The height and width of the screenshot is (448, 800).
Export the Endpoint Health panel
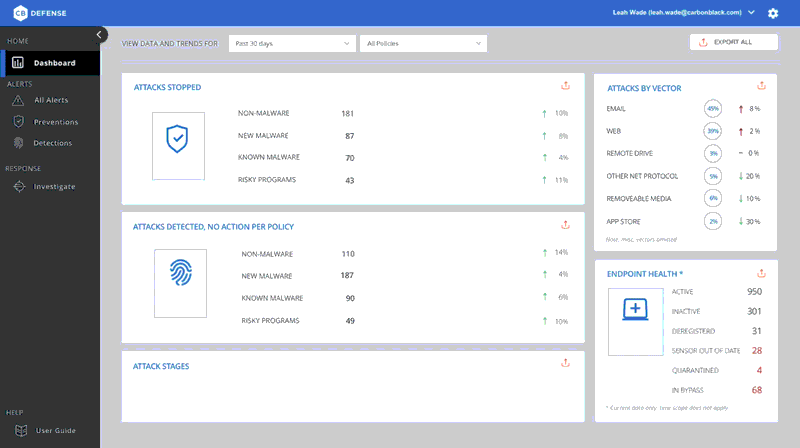click(761, 272)
